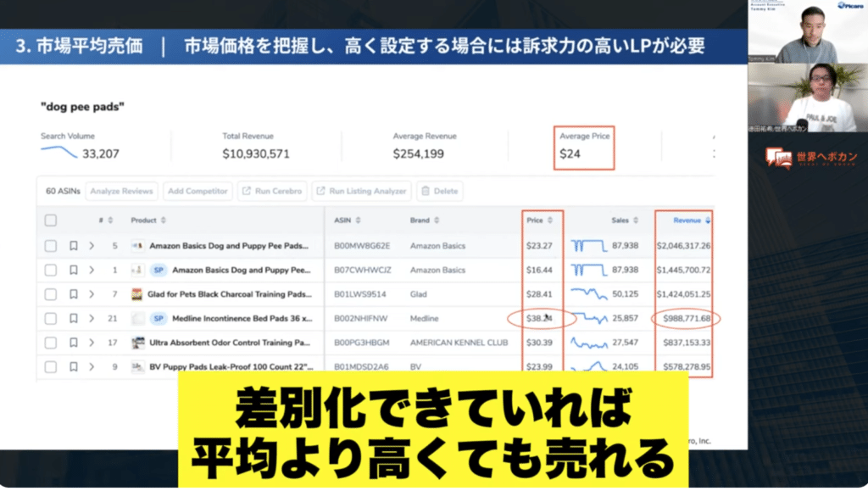
Task: Select the Glad for Pets row checkbox
Action: (50, 294)
